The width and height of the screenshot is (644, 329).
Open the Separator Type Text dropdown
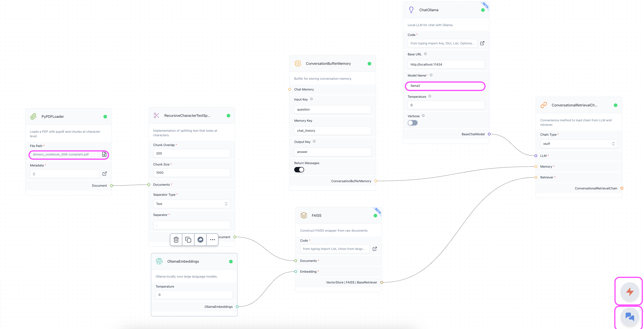tap(192, 204)
